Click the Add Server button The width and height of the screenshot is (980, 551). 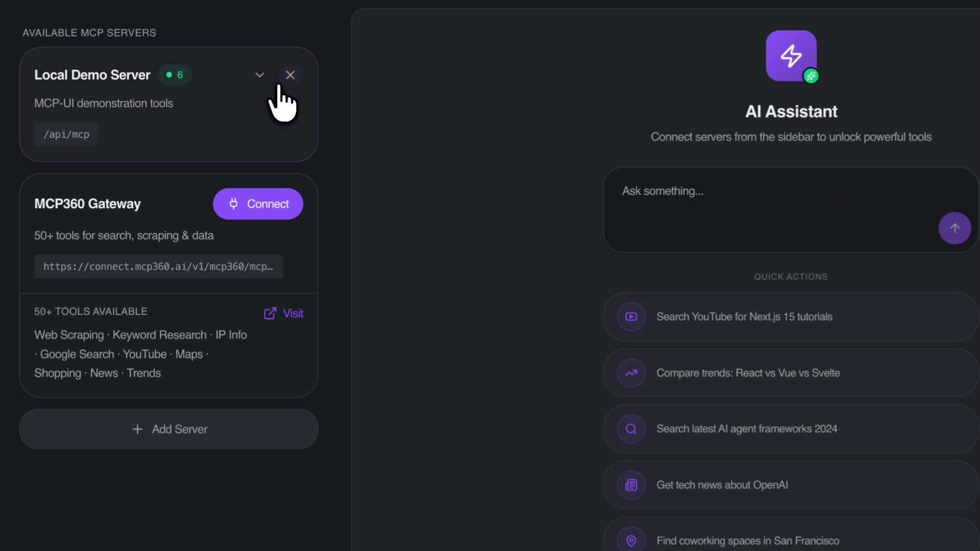click(168, 429)
